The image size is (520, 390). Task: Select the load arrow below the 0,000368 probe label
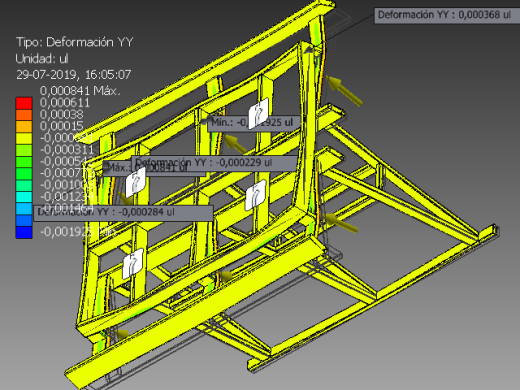click(x=343, y=90)
